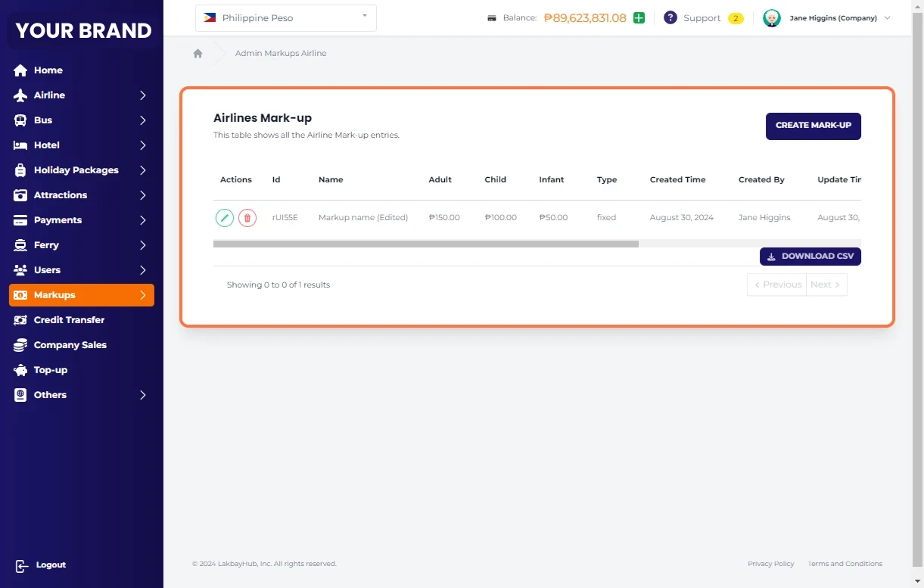The width and height of the screenshot is (924, 588).
Task: Open the Philippine Peso currency dropdown
Action: [x=285, y=18]
